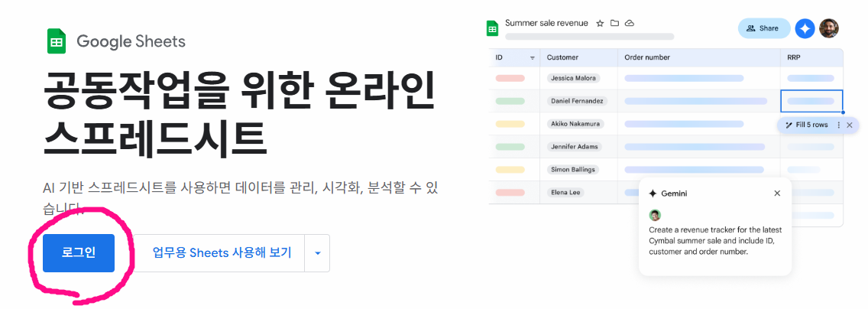Viewport: 868px width, 309px height.
Task: Star the Summer sale revenue document
Action: pos(600,23)
